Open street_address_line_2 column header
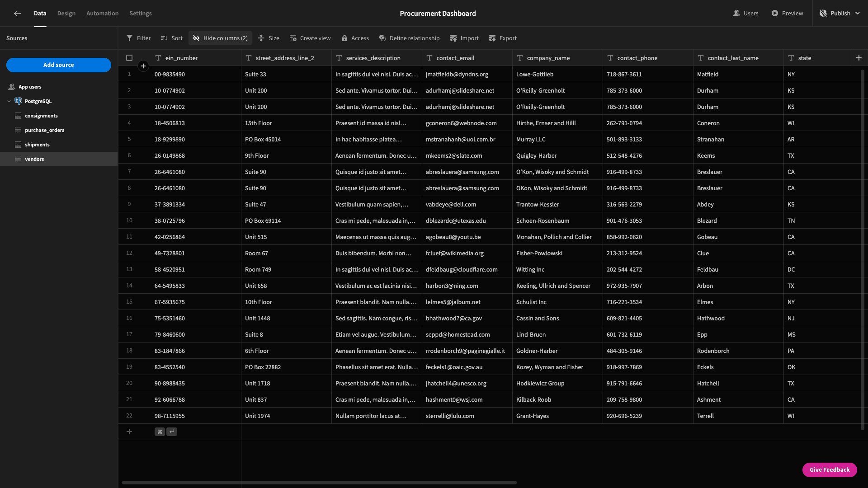Viewport: 868px width, 488px height. point(286,58)
